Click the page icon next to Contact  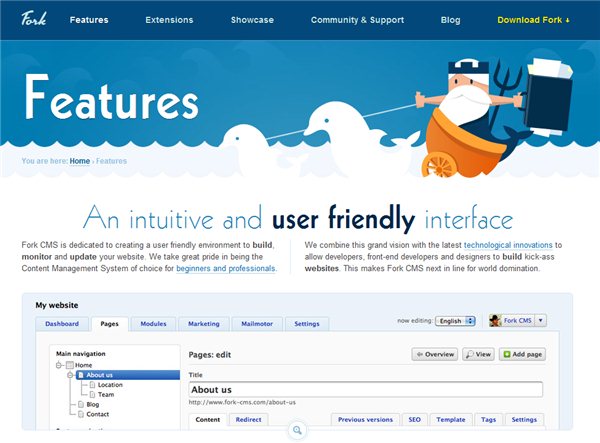click(x=81, y=414)
